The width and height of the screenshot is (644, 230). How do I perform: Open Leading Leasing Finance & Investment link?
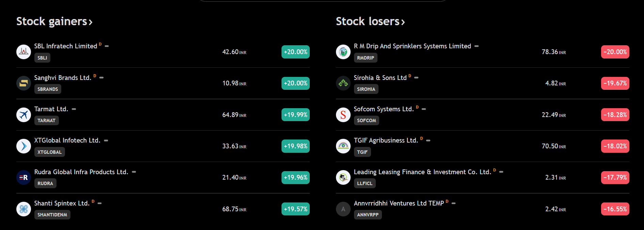pos(422,172)
